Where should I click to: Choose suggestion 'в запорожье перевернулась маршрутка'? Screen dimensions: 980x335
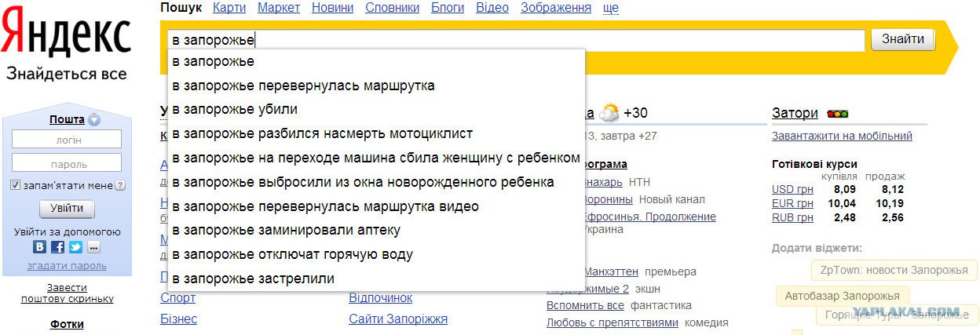(376, 86)
